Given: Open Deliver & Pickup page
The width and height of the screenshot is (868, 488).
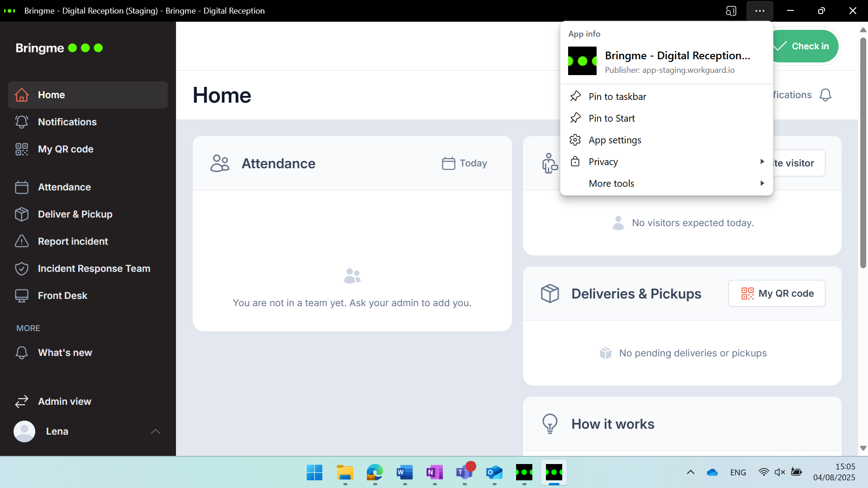Looking at the screenshot, I should [x=75, y=214].
